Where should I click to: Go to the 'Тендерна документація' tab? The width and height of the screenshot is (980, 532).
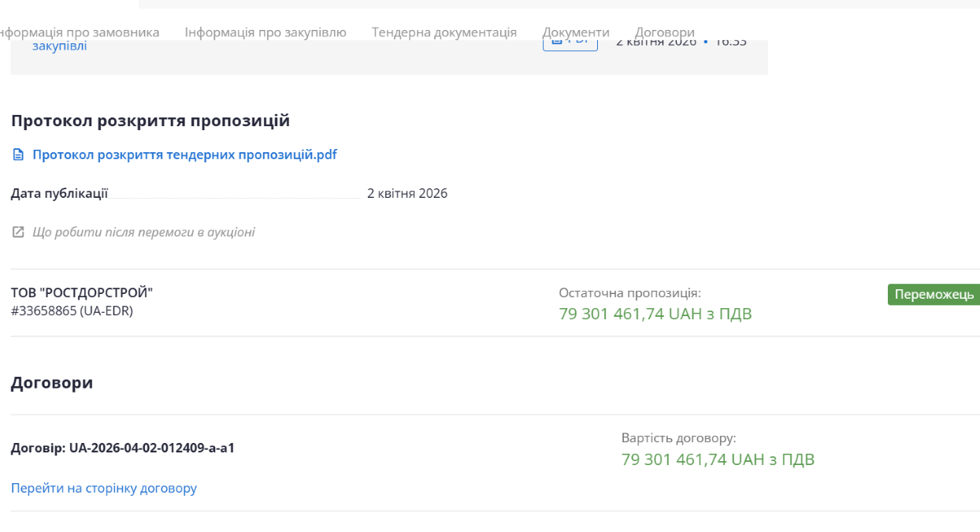[444, 32]
